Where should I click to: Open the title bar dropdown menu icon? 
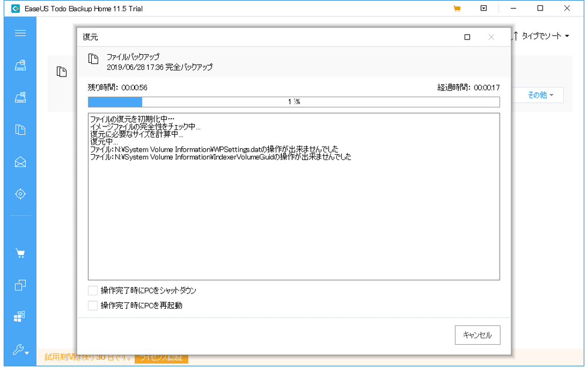484,8
